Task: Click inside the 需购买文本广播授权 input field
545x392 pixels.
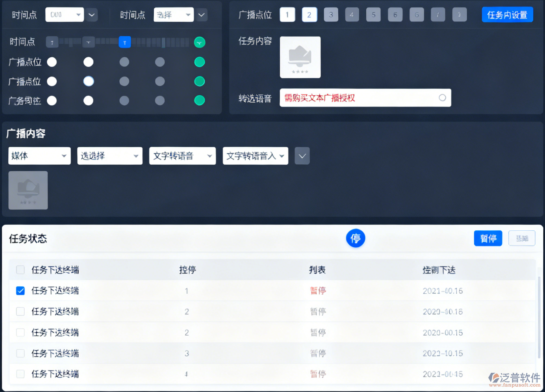Action: [x=363, y=97]
